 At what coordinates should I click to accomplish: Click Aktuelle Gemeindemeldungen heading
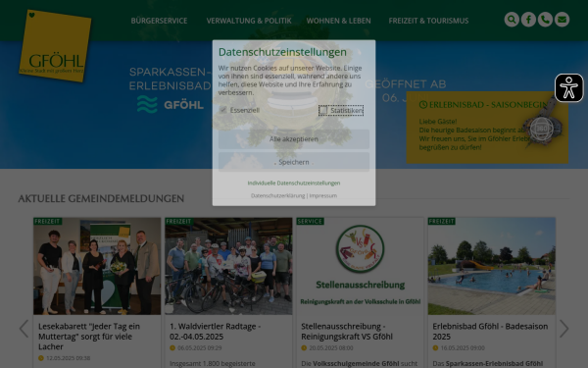101,198
